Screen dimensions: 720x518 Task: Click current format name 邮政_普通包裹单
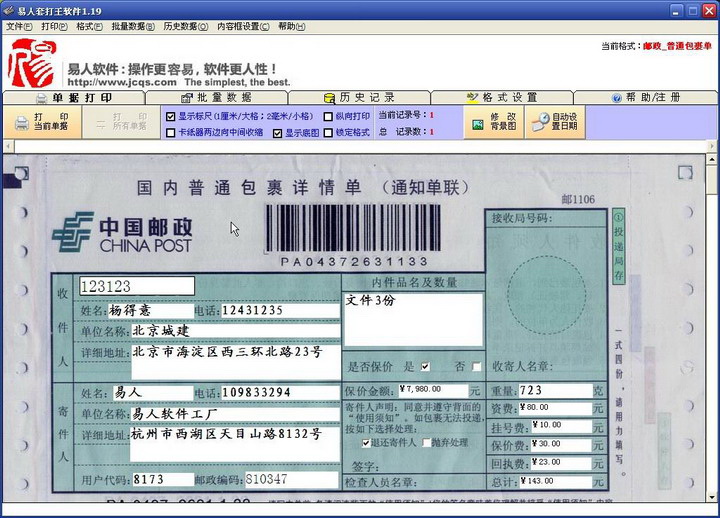tap(677, 46)
